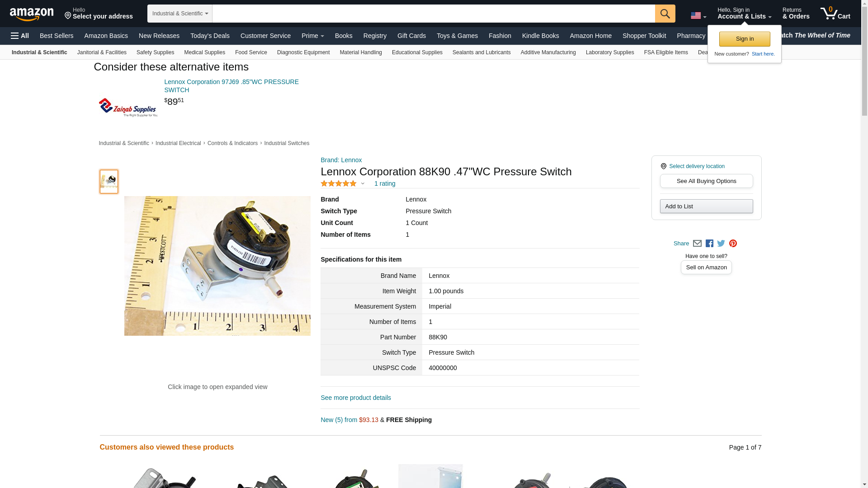The image size is (868, 488).
Task: Expand the Industrial & Scientific search category dropdown
Action: click(x=180, y=14)
